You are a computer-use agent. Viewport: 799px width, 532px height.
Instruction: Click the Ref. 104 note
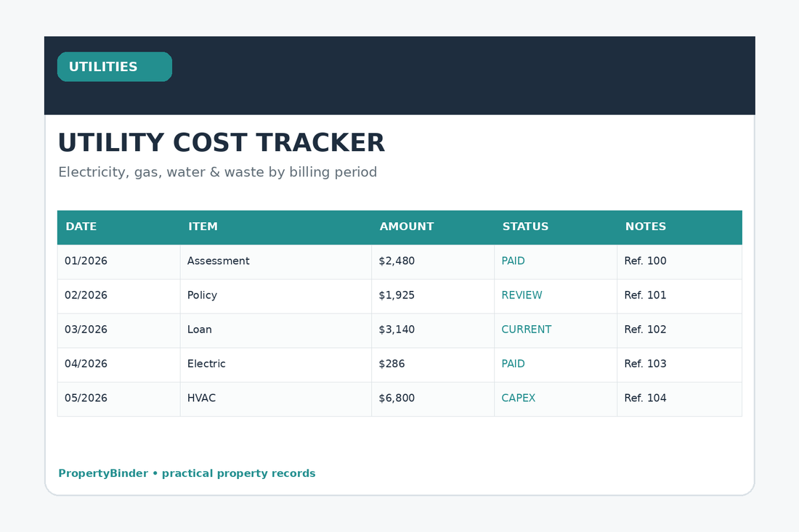point(645,398)
